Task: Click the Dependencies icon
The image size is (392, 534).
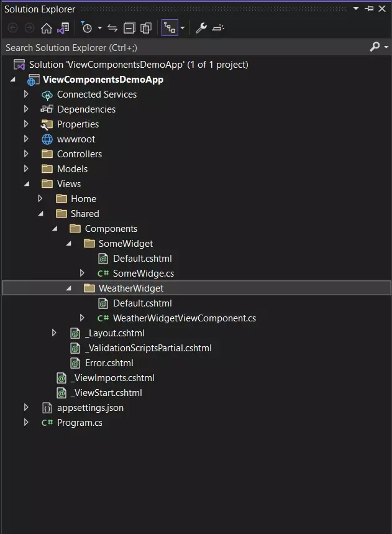Action: pyautogui.click(x=47, y=109)
